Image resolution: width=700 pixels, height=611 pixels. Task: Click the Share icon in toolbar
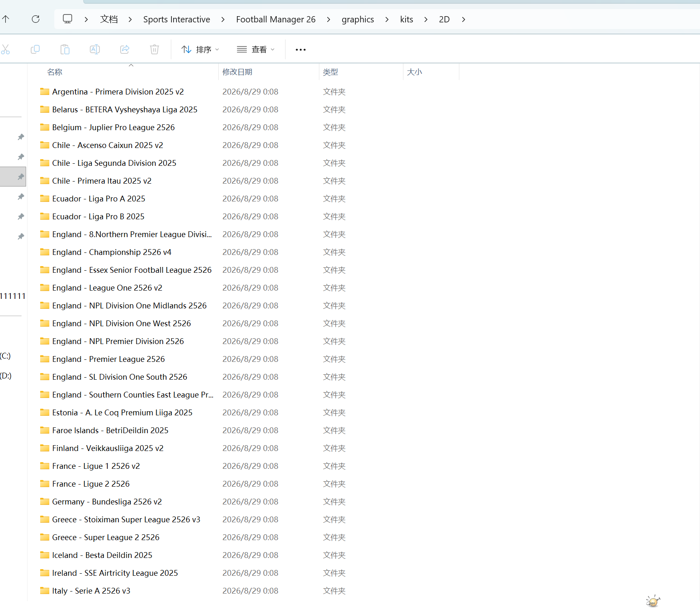tap(125, 49)
